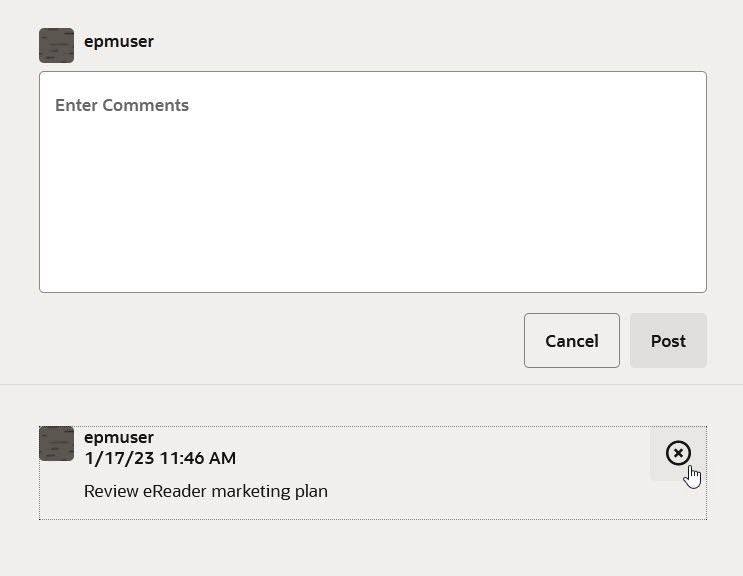
Task: Click the epmuser avatar above the comment box
Action: 56,45
